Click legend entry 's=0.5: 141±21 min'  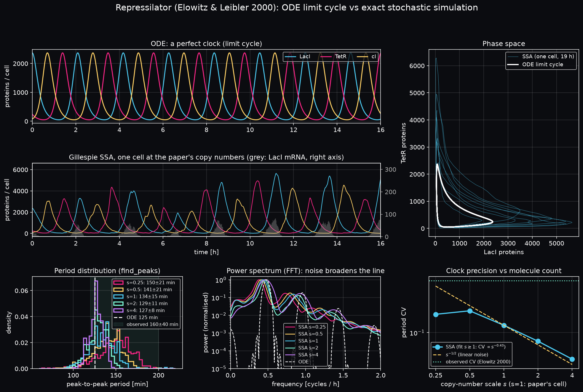(x=143, y=290)
